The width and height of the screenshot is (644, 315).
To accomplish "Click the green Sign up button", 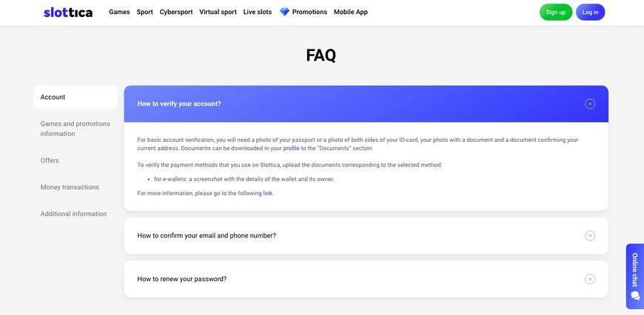I will click(x=556, y=13).
